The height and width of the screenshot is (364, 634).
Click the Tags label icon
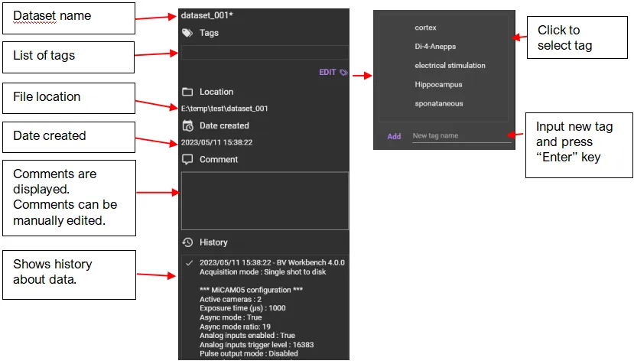(187, 33)
